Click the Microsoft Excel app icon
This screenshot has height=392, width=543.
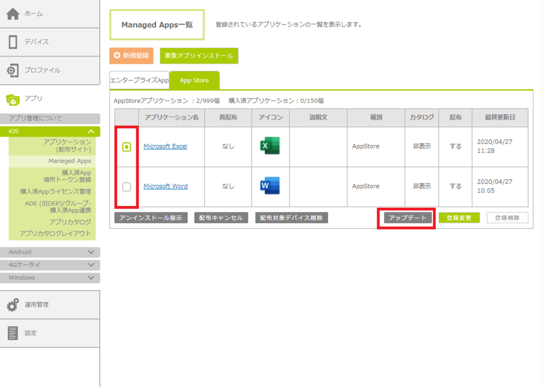click(x=270, y=146)
